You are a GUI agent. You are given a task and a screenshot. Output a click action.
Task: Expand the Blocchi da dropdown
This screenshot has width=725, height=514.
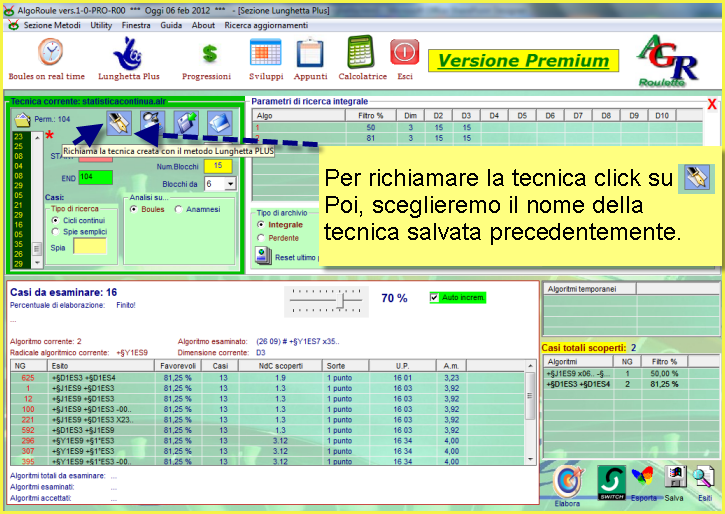(230, 184)
